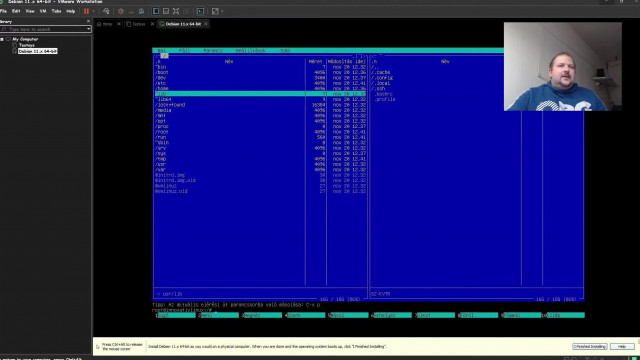This screenshot has height=360, width=640.
Task: Open the snapshot manager icon
Action: coord(141,11)
